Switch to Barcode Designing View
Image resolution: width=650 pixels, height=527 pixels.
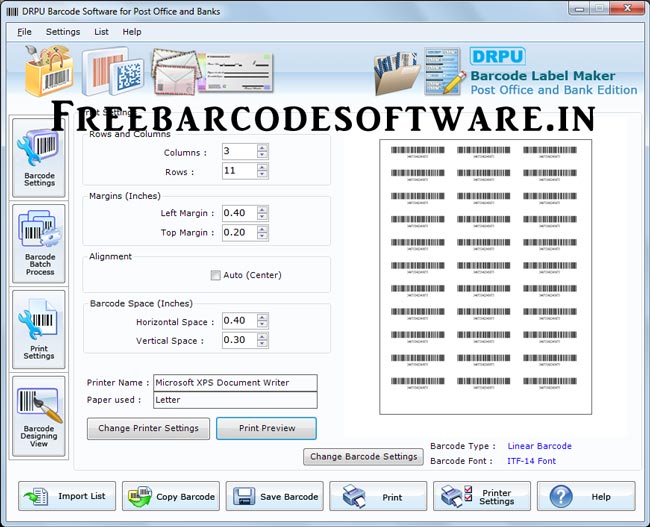pyautogui.click(x=39, y=416)
